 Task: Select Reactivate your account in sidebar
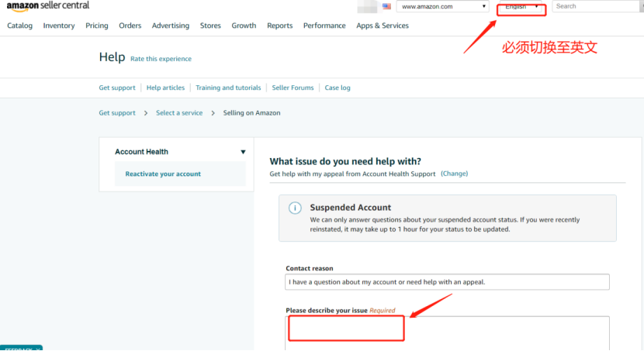coord(163,174)
